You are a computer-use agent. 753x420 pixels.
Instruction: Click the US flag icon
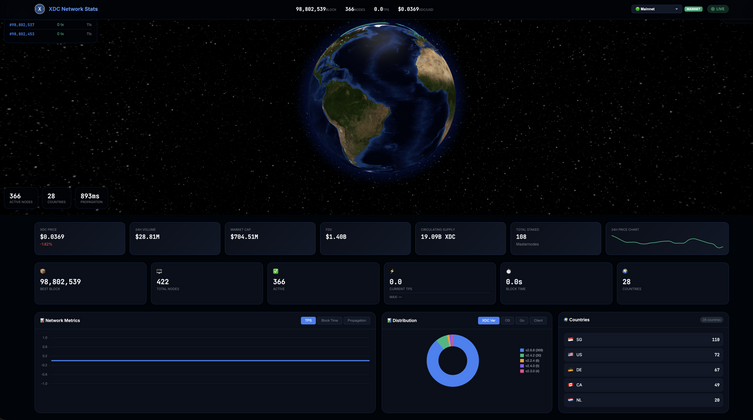(x=571, y=355)
